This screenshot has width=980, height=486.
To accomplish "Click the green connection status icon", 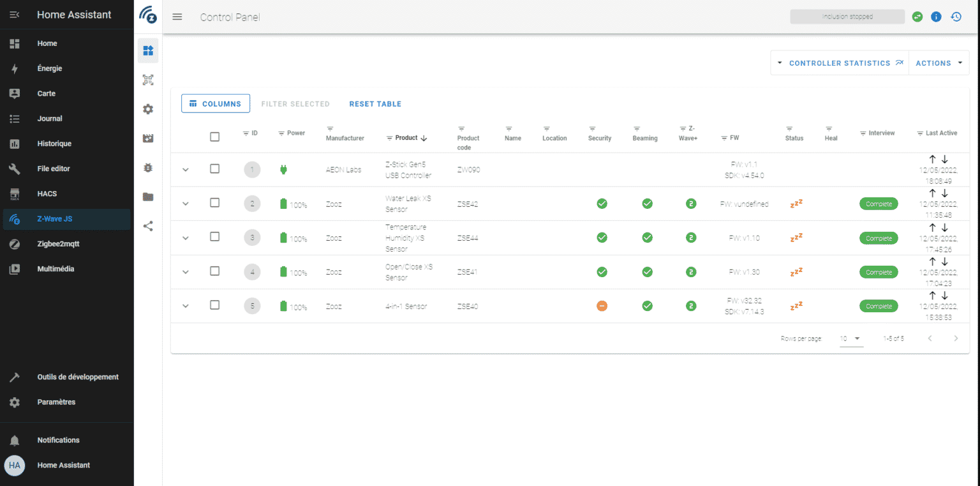I will tap(917, 17).
